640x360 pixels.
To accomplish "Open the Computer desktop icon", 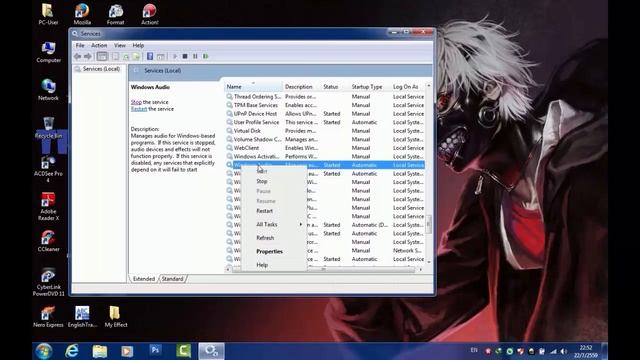I will click(x=49, y=52).
